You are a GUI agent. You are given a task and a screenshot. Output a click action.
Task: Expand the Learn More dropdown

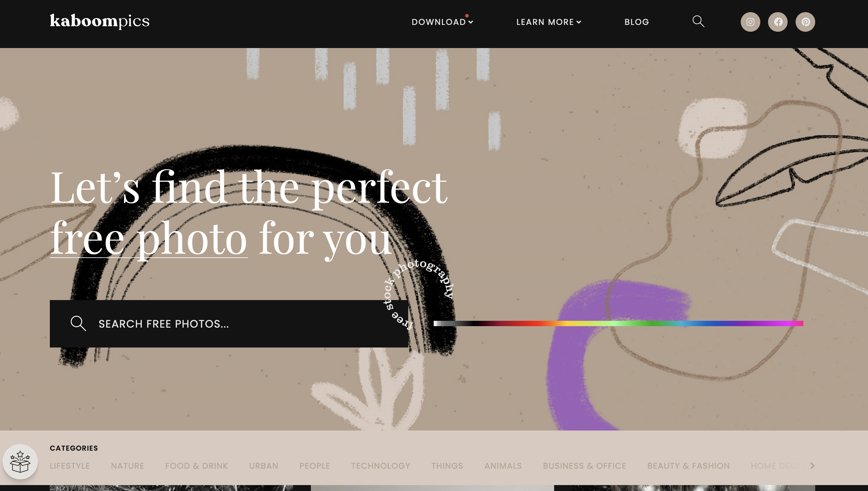pyautogui.click(x=549, y=22)
